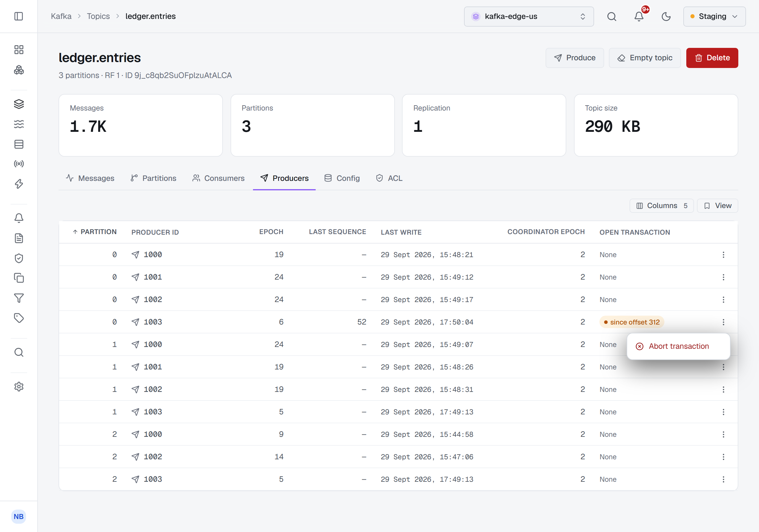Click the red Delete button

tap(712, 58)
